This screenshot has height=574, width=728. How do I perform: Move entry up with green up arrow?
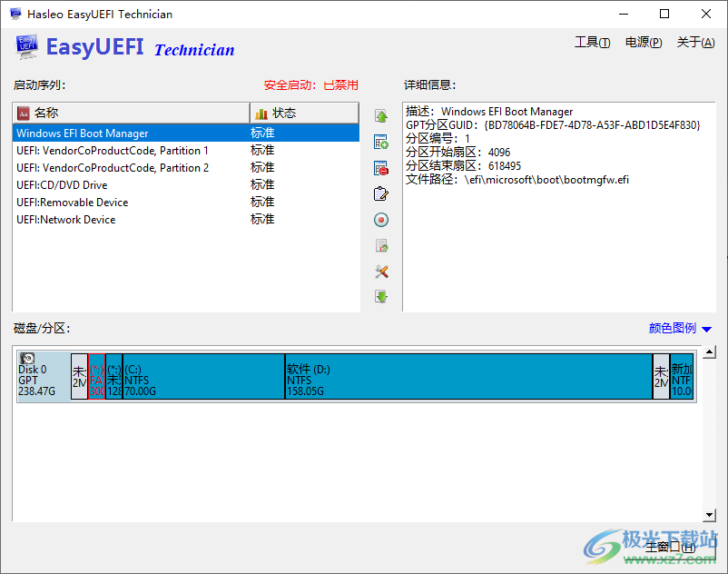(381, 116)
